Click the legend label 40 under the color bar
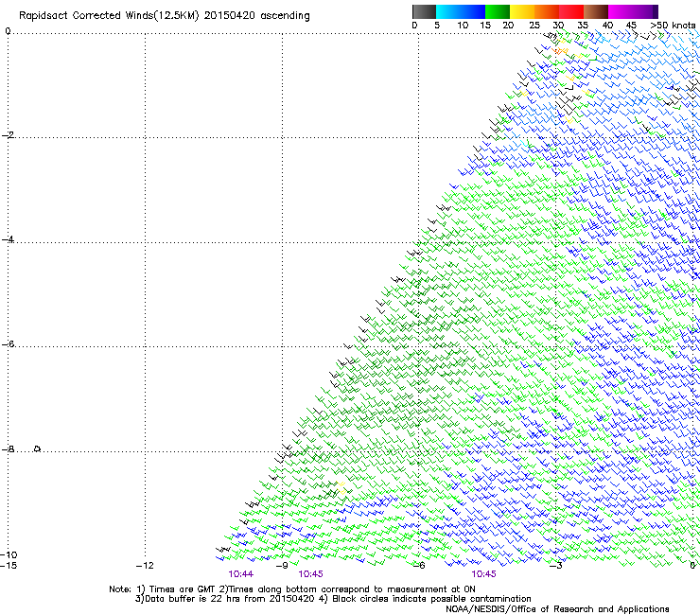This screenshot has height=615, width=700. point(607,26)
